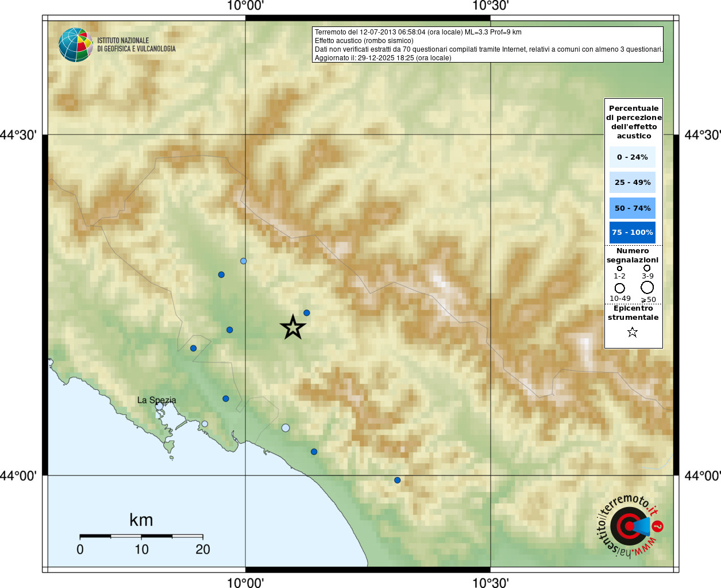Click the La Spezia city label

[x=157, y=400]
